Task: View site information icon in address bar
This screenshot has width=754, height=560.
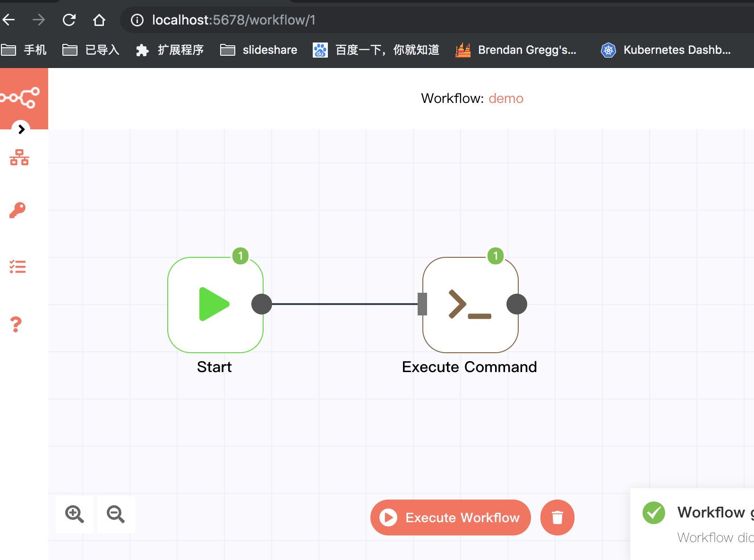Action: coord(137,20)
